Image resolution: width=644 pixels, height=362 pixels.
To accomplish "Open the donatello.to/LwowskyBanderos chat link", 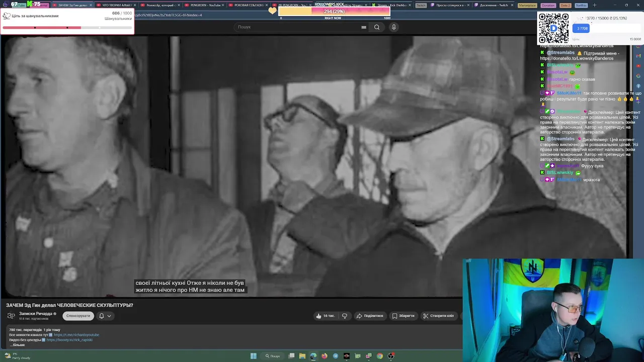I will (577, 58).
